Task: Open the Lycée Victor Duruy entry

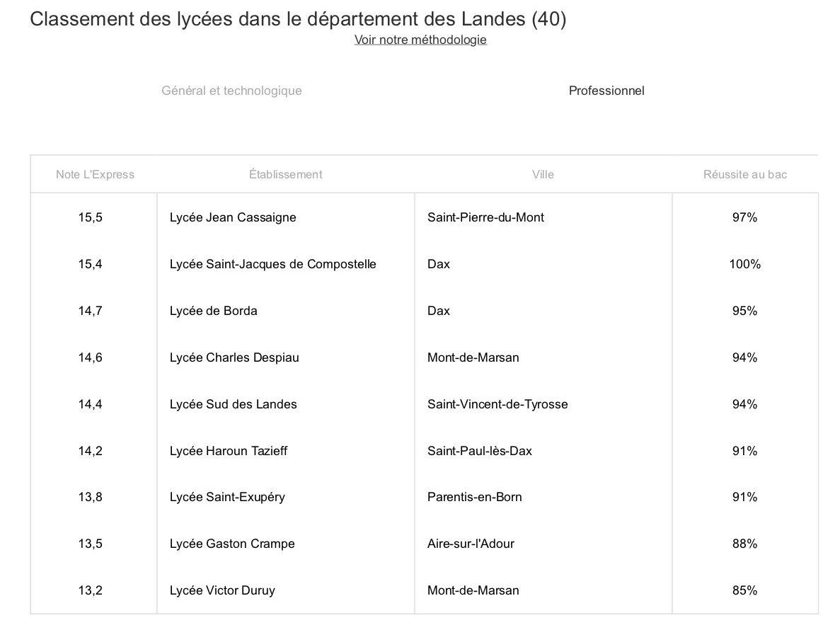Action: coord(222,590)
